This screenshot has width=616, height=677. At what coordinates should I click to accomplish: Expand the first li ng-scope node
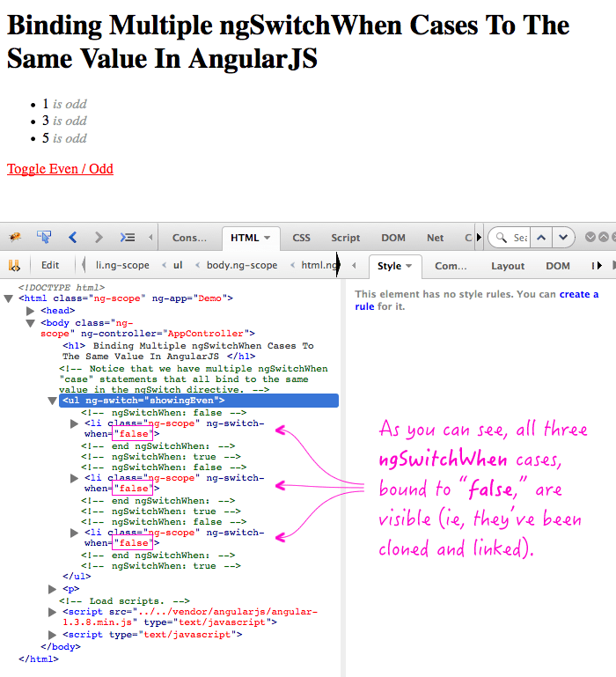point(74,424)
